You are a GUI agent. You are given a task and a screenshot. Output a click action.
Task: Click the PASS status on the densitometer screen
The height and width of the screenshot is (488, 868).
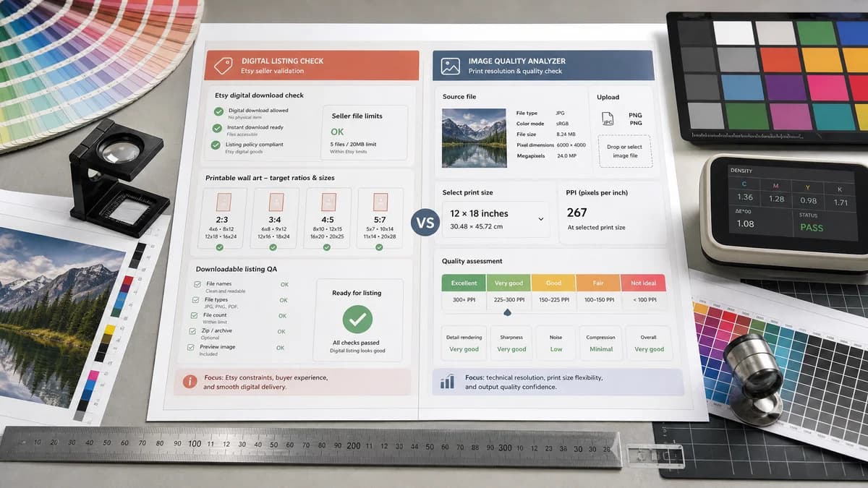812,227
